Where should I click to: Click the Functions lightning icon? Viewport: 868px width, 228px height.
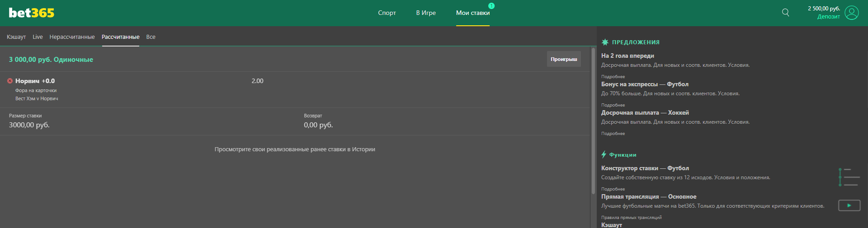604,154
